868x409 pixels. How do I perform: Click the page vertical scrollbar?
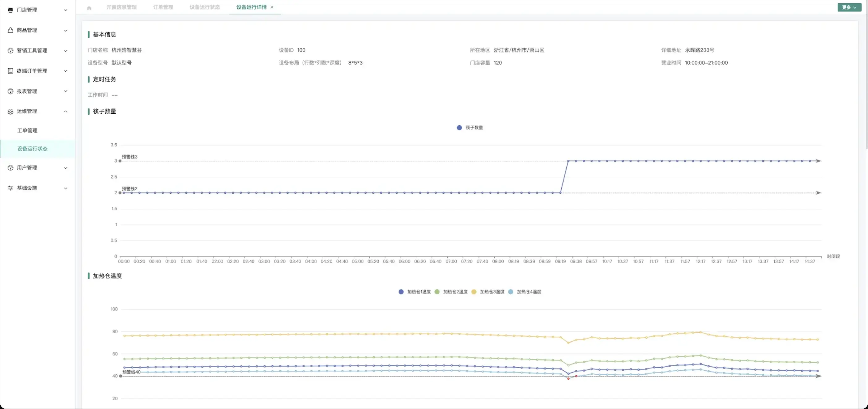(866, 74)
